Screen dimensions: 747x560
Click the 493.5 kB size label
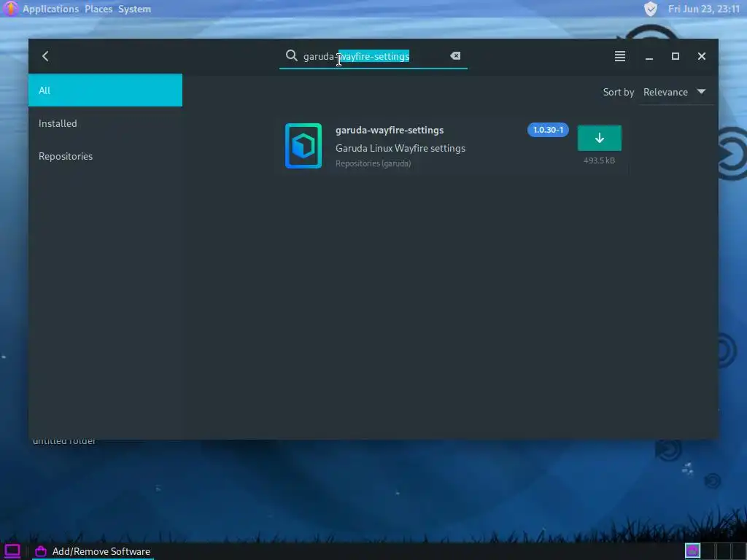point(600,160)
